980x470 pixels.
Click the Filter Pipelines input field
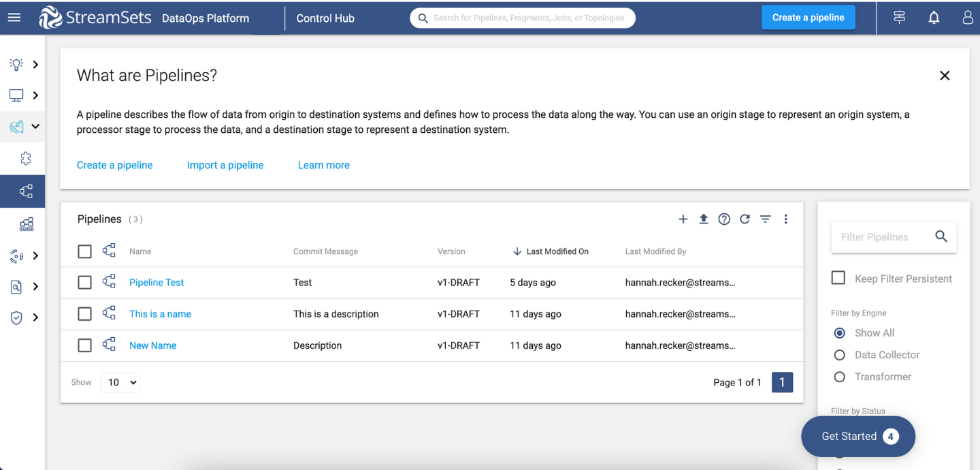(x=882, y=237)
